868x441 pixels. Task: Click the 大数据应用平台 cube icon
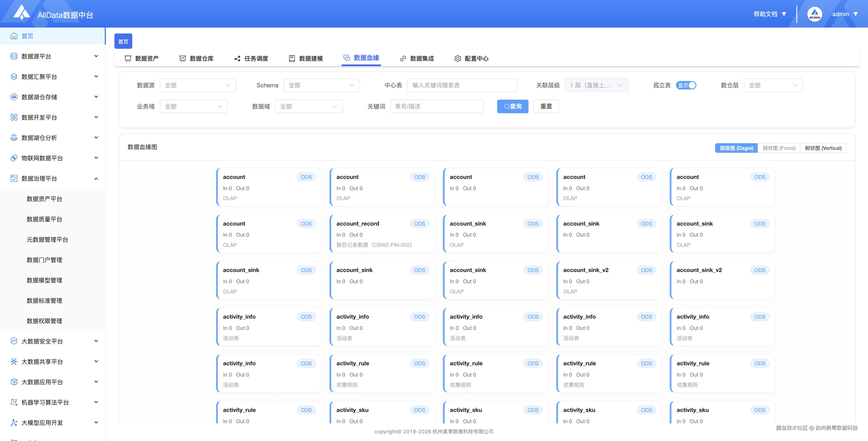coord(14,382)
